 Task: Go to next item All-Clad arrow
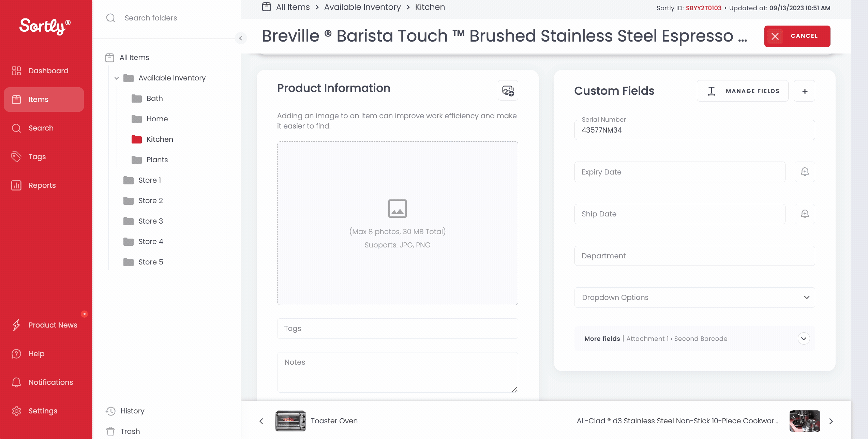[x=831, y=421]
